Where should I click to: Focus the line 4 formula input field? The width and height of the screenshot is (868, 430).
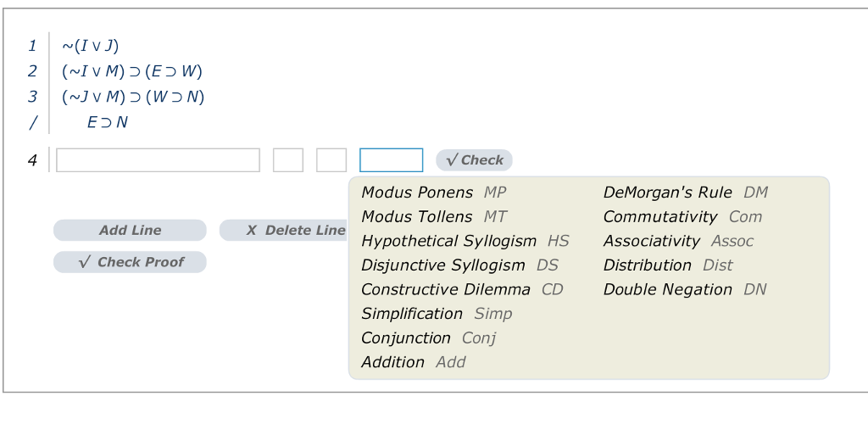click(x=158, y=160)
